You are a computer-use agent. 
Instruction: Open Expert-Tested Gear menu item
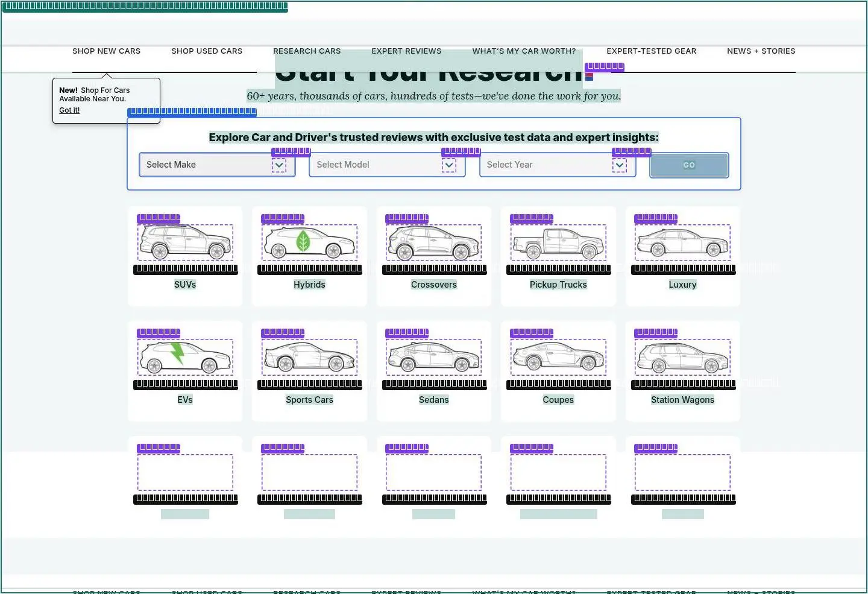point(652,51)
